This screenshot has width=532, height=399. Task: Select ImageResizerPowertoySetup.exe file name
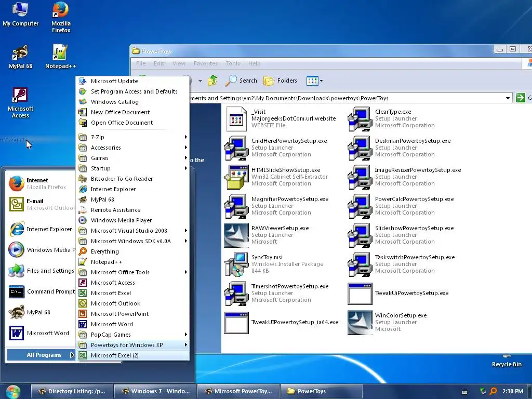pos(418,170)
